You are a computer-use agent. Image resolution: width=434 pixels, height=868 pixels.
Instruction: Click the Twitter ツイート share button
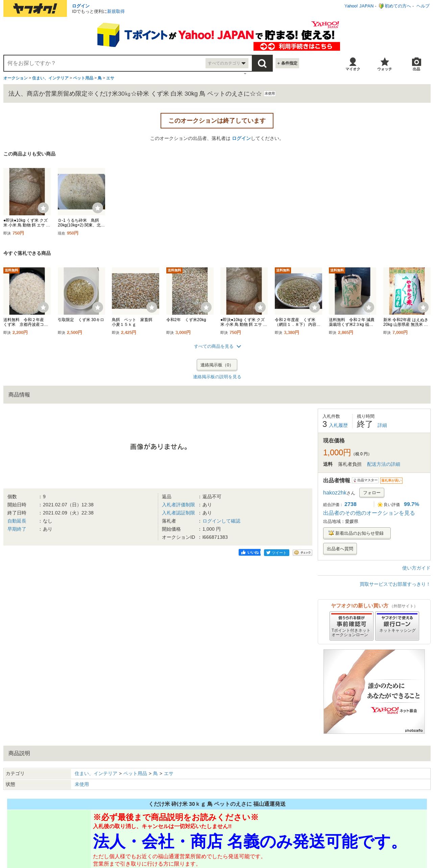276,552
